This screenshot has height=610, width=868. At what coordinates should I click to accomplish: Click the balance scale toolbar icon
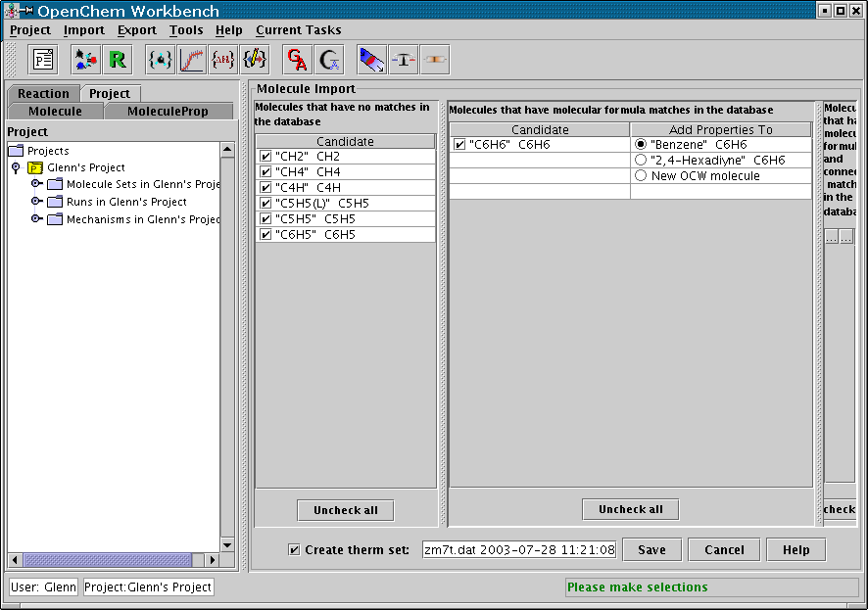click(403, 59)
